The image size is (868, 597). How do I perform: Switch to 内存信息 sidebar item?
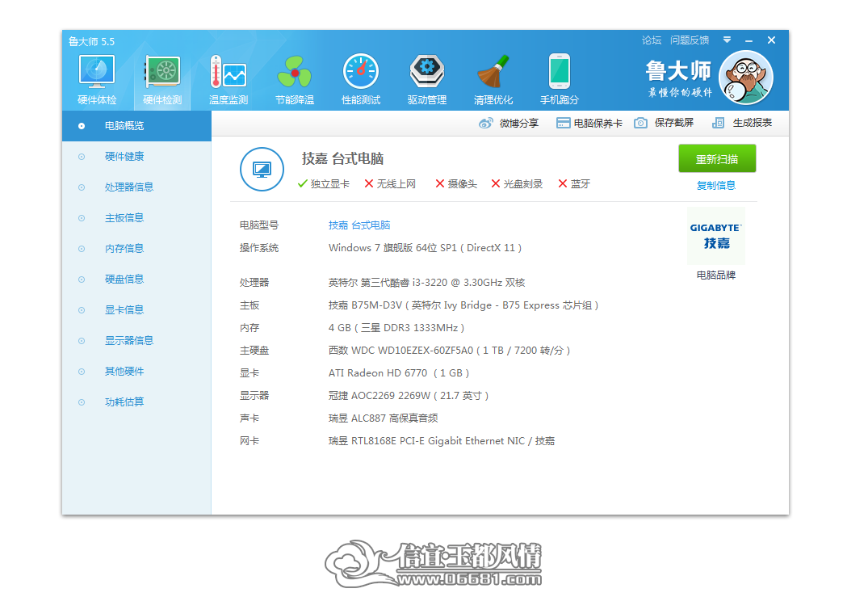tap(136, 249)
